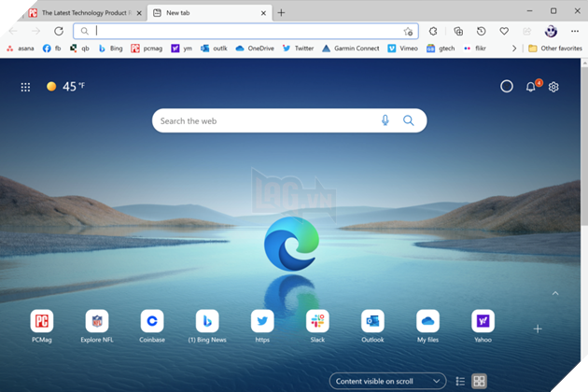588x392 pixels.
Task: Start voice search with microphone icon
Action: [x=385, y=120]
